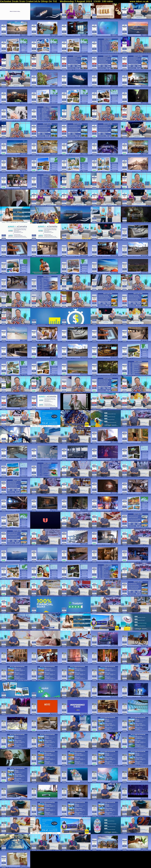The height and width of the screenshot is (868, 151).
Task: Open the first white title-card thumbnail
Action: pyautogui.click(x=15, y=12)
